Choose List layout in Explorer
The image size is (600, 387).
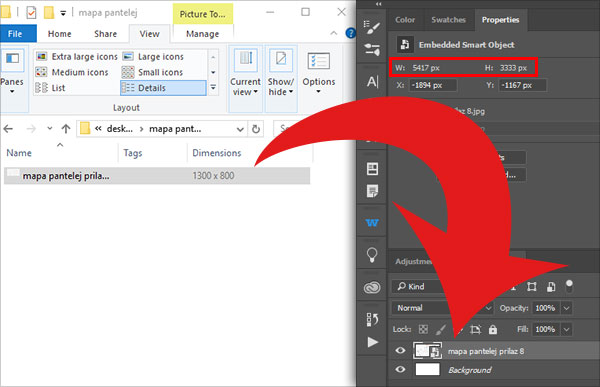click(51, 88)
